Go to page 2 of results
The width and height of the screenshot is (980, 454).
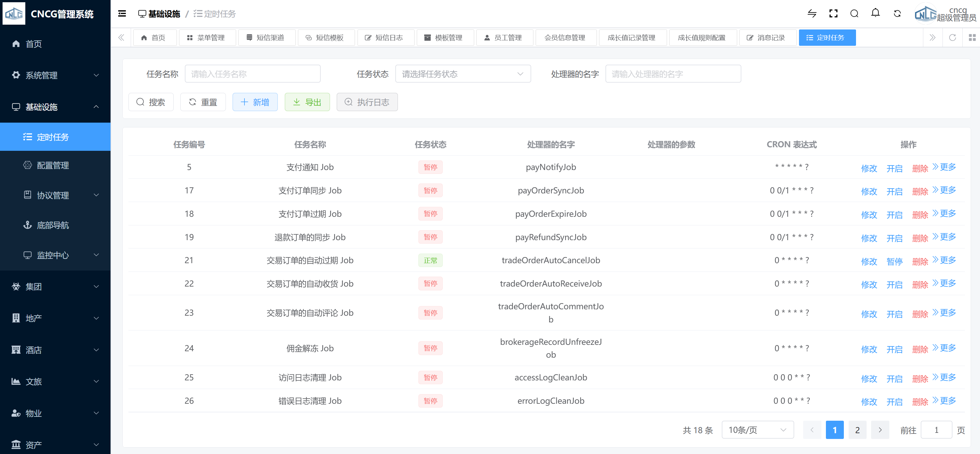tap(857, 430)
